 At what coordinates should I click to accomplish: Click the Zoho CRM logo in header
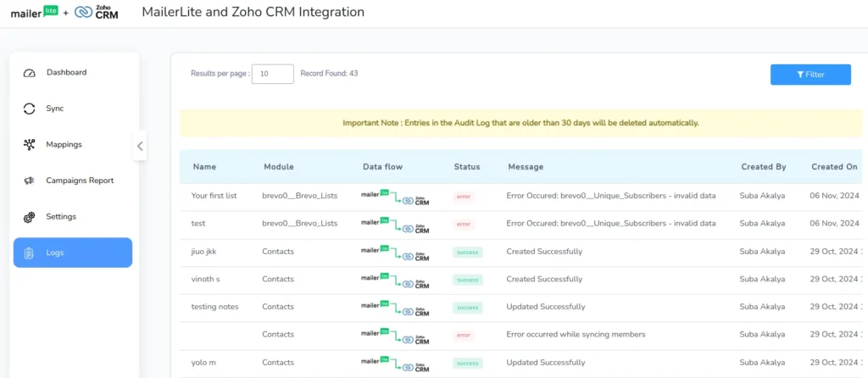[x=96, y=12]
